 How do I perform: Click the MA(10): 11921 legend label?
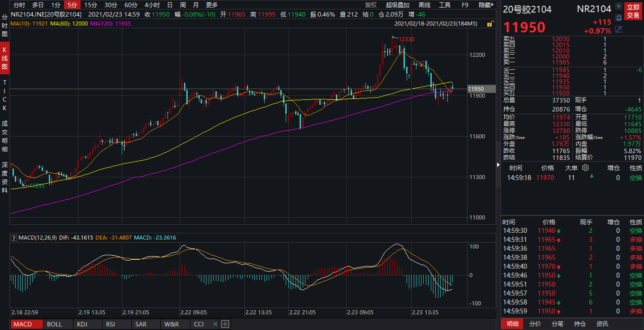pos(30,23)
